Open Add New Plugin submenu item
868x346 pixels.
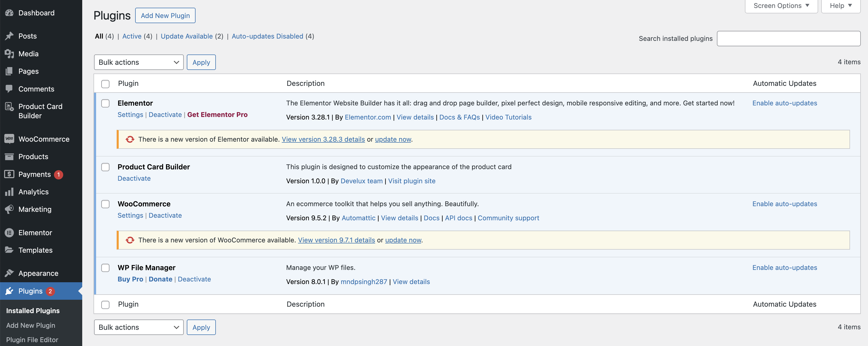click(31, 325)
